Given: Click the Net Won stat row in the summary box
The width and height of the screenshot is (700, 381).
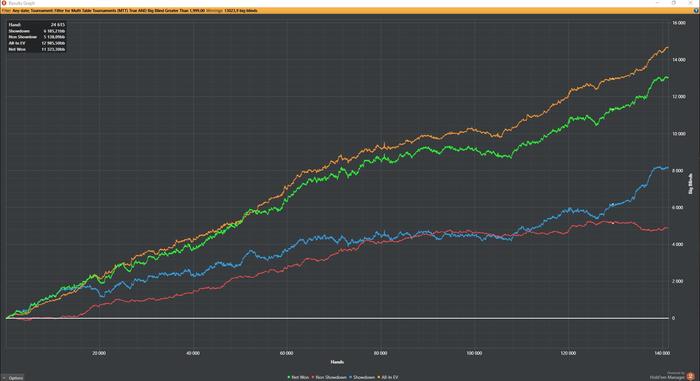Looking at the screenshot, I should click(37, 49).
